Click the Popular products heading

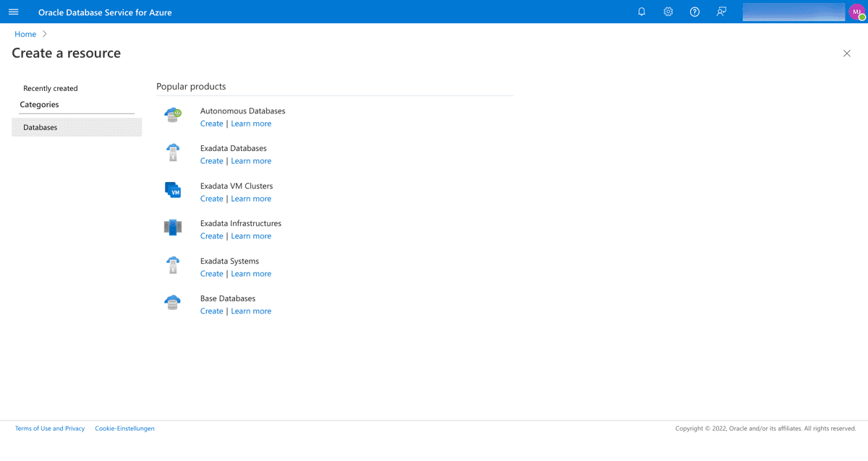(x=191, y=87)
